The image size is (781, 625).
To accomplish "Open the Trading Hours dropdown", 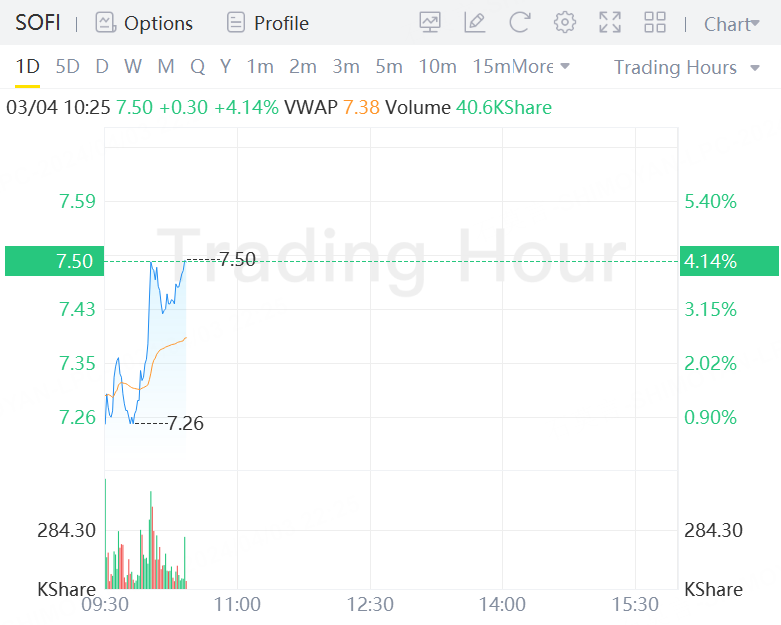I will (x=686, y=67).
